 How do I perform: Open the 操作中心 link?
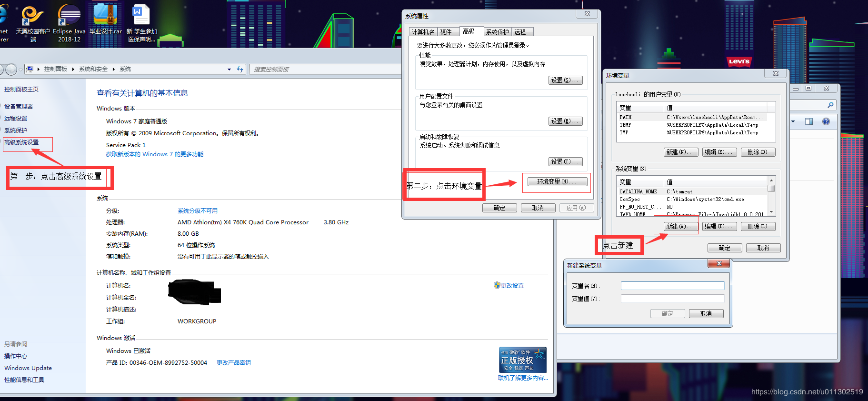pos(16,356)
